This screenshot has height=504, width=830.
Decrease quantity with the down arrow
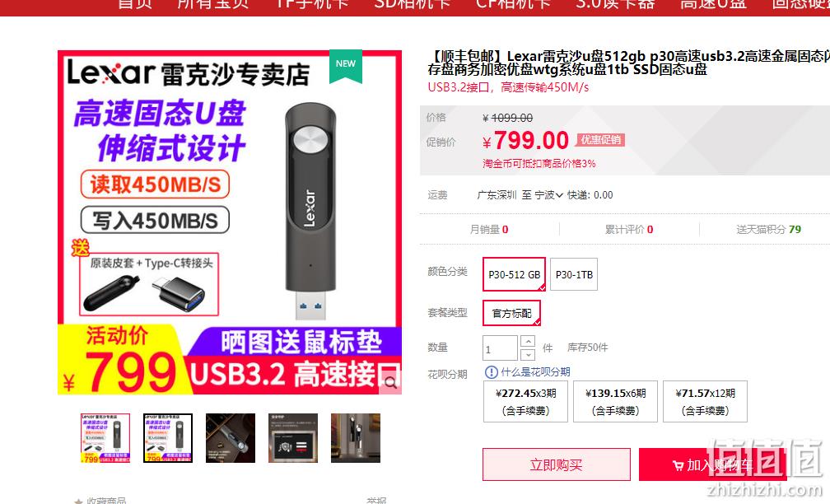(528, 354)
